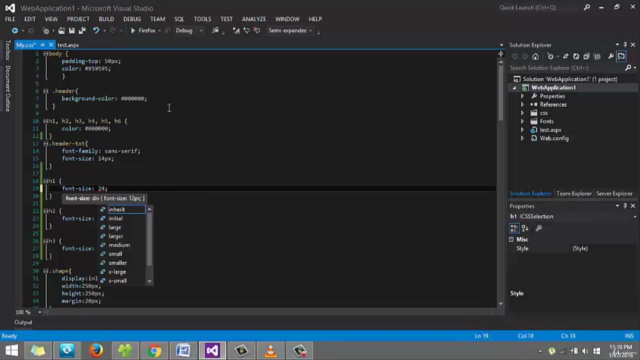640x360 pixels.
Task: Click the IntelliSense list scroll-down arrow
Action: coord(149,281)
